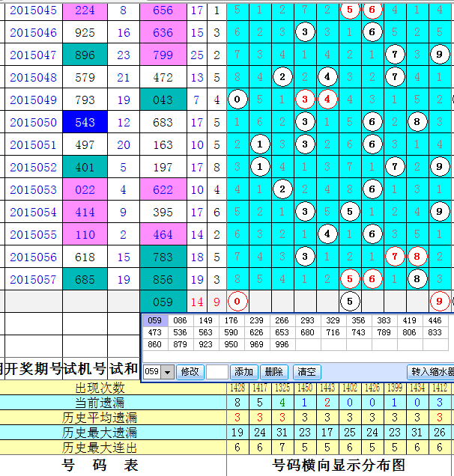
Task: Select number 833 in the number list
Action: click(x=435, y=333)
